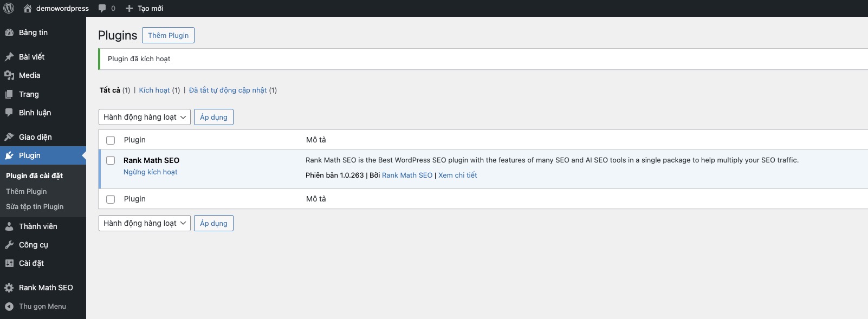
Task: Click the Công cụ wrench icon
Action: coord(9,245)
